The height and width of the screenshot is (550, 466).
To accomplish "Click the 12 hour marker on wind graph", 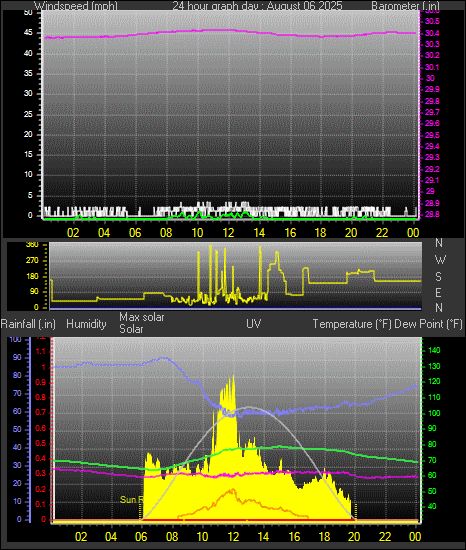I will tap(228, 233).
